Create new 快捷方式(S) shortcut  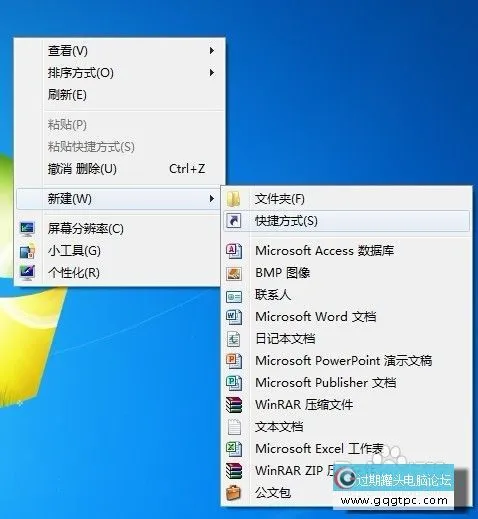(347, 221)
